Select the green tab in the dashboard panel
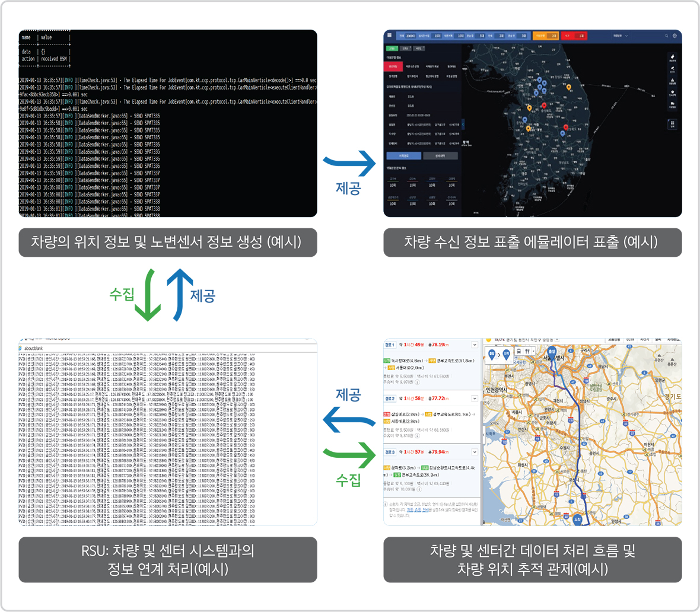 392,48
